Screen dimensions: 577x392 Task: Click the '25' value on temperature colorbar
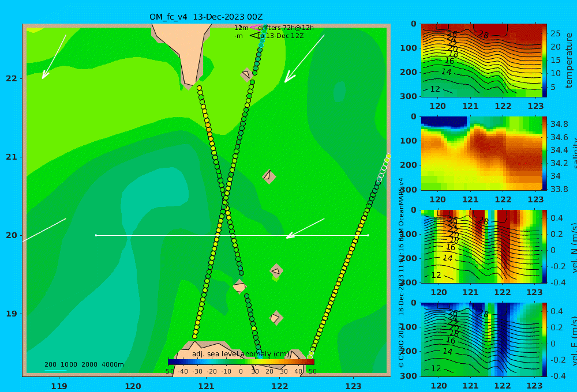pos(556,33)
